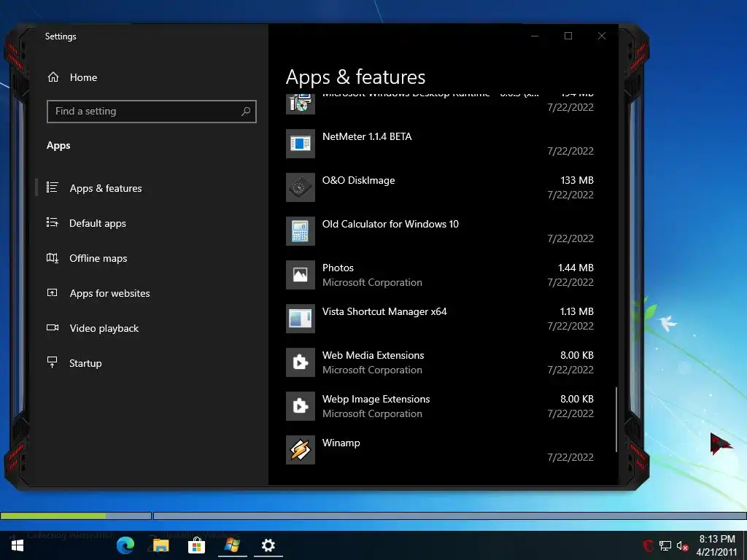Click the network tray icon

click(x=665, y=546)
